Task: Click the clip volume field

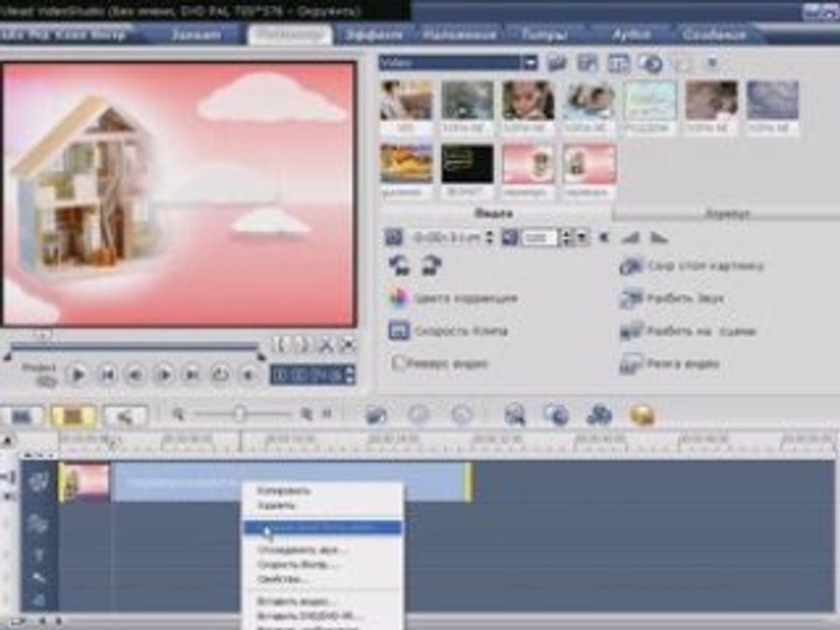Action: [540, 237]
